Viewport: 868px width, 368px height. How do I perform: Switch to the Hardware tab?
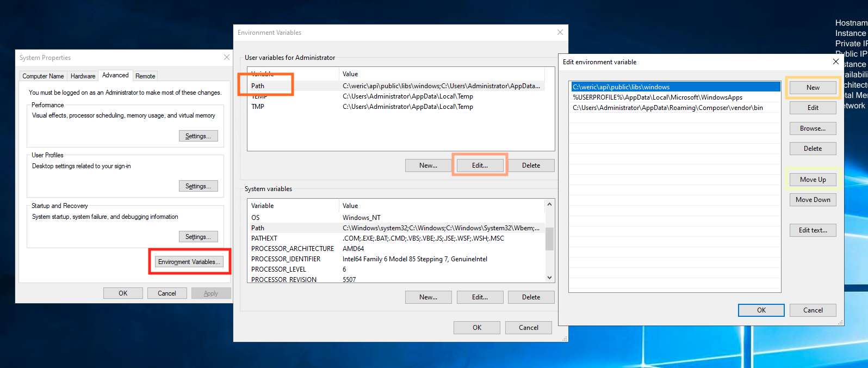click(83, 76)
